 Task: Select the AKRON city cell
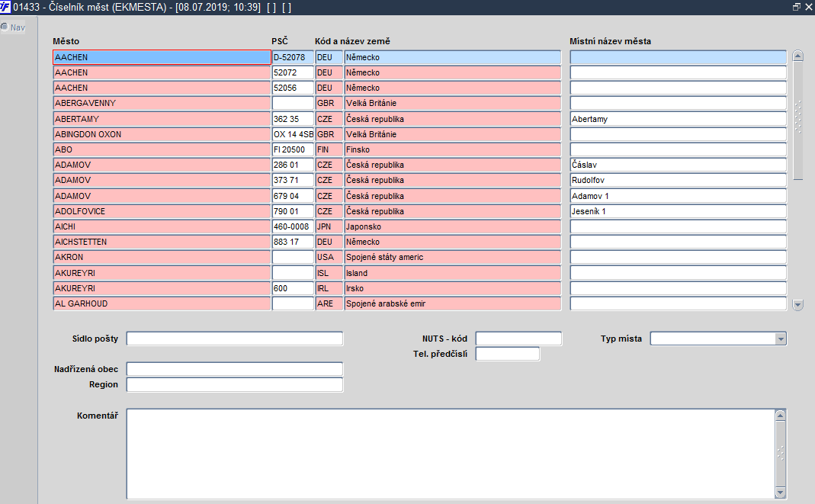(162, 257)
